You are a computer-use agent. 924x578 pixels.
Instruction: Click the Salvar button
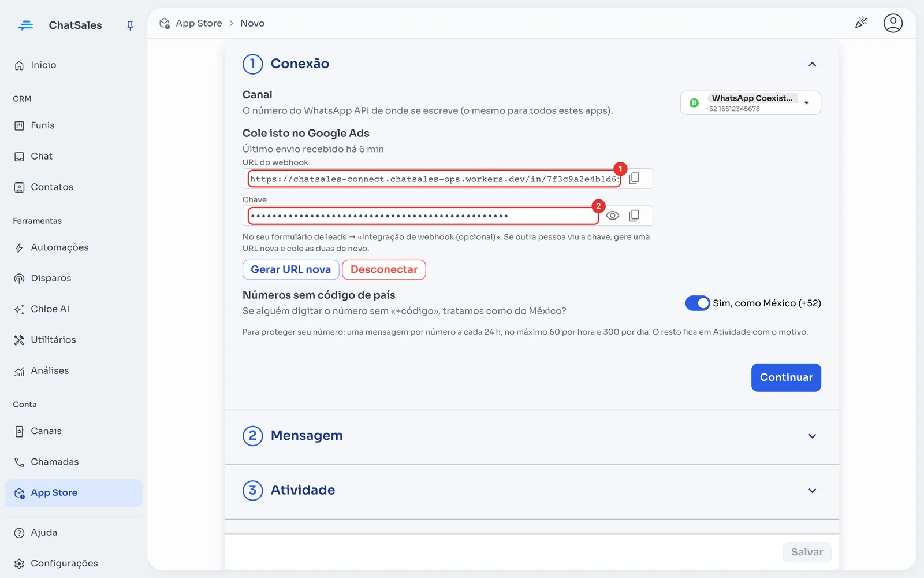click(x=807, y=552)
